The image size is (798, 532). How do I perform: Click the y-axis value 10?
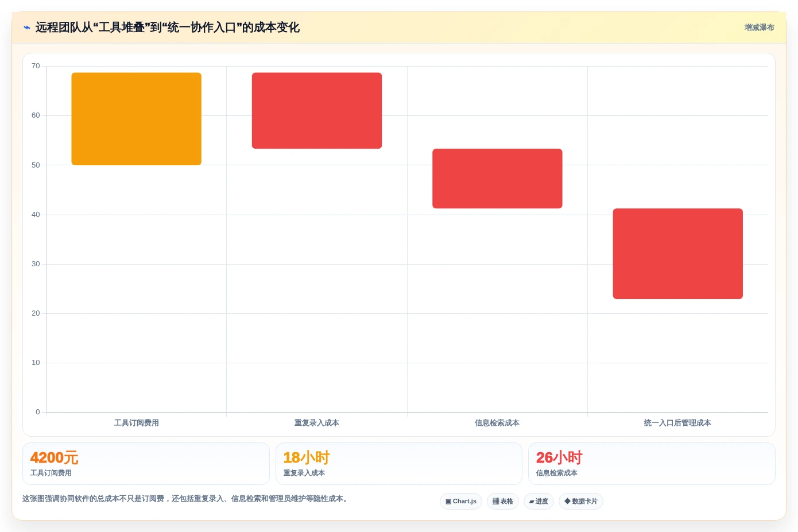tap(36, 363)
